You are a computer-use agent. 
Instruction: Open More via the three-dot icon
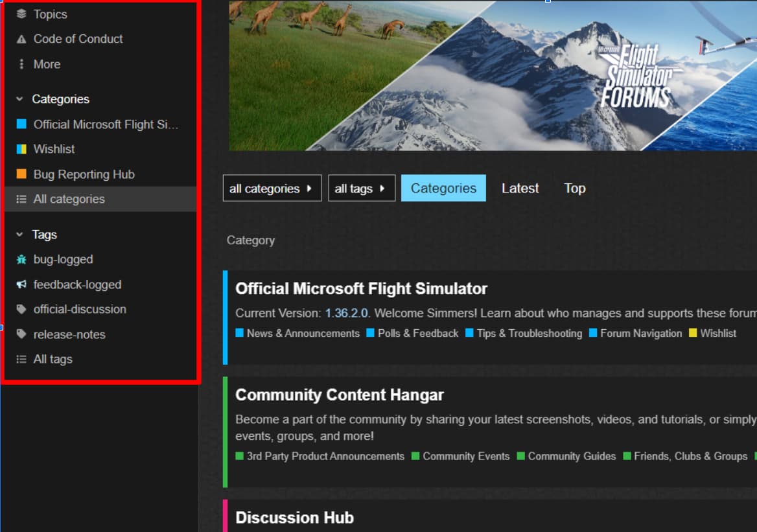click(21, 64)
